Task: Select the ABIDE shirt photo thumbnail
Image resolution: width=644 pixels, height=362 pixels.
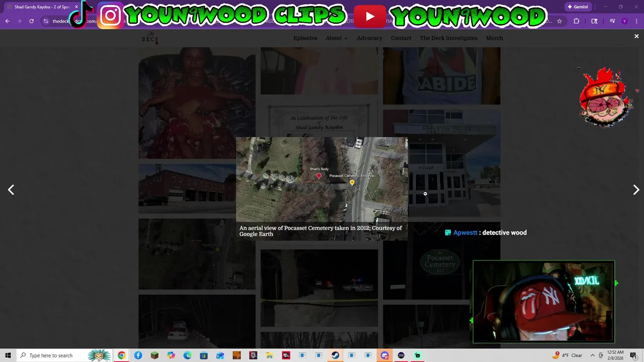Action: [x=442, y=75]
